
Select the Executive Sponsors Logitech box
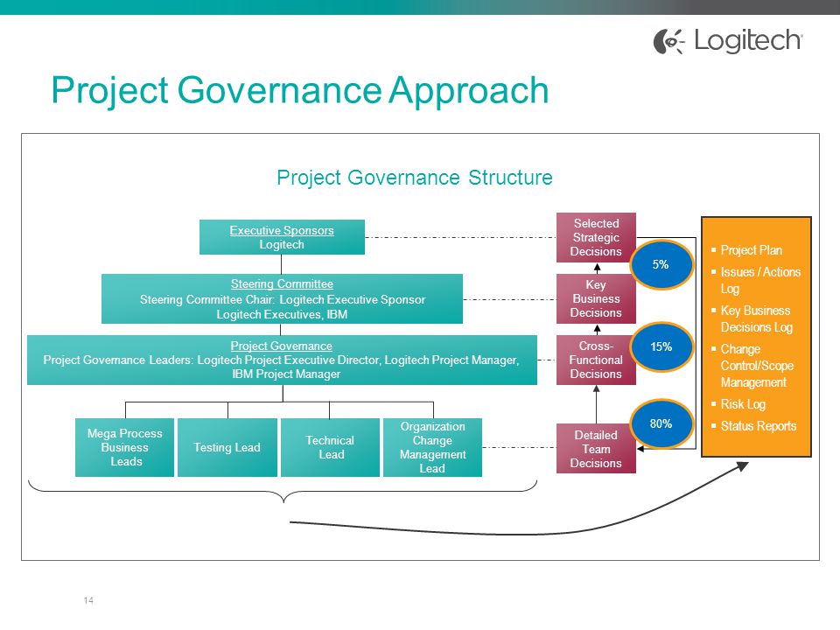pyautogui.click(x=282, y=237)
